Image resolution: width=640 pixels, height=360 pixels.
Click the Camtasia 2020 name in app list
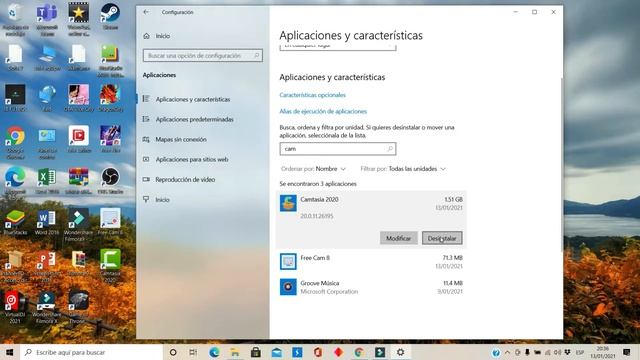pyautogui.click(x=319, y=199)
